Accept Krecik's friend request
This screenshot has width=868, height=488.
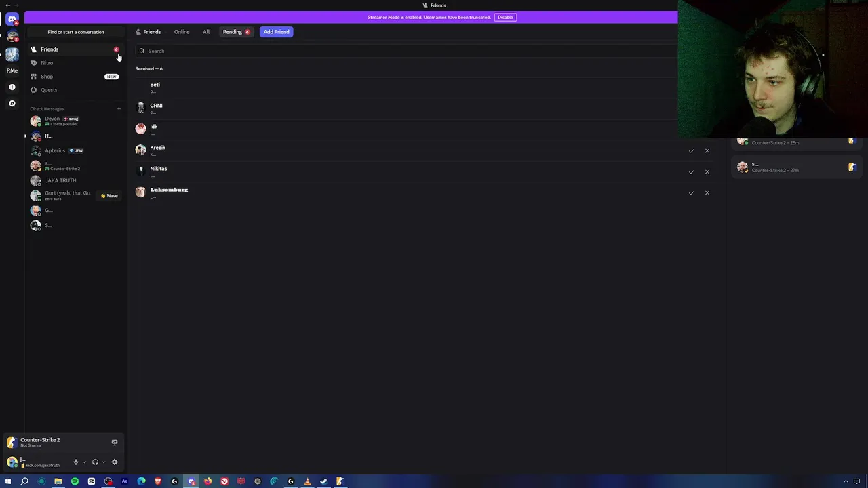coord(692,150)
